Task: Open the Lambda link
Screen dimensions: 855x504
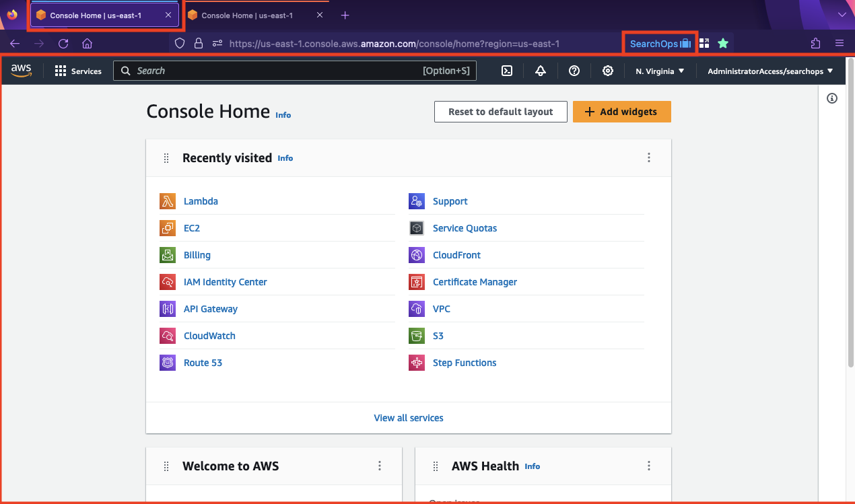Action: (201, 201)
